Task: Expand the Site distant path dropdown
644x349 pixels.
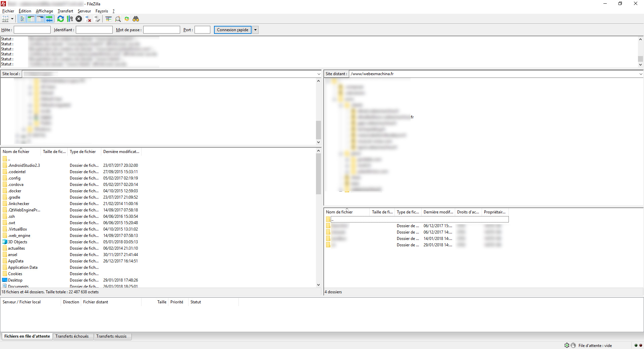Action: 641,74
